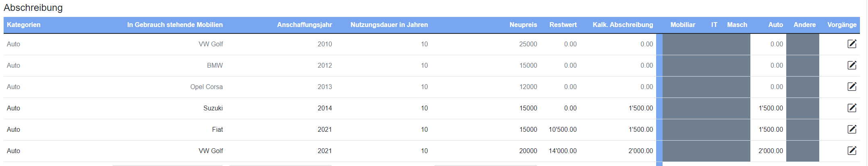
Task: Select the Suzuki name cell
Action: coord(213,108)
